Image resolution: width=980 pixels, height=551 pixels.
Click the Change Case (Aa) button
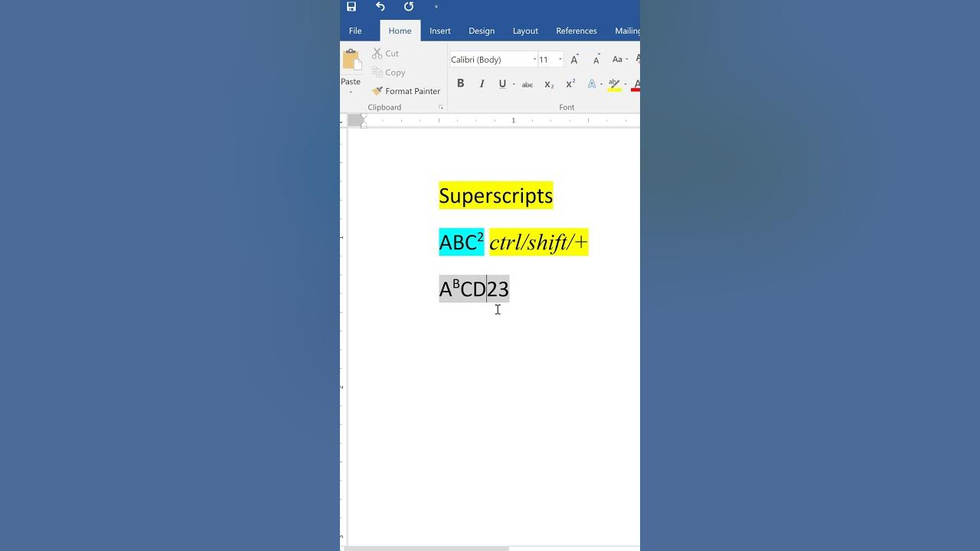pos(617,60)
